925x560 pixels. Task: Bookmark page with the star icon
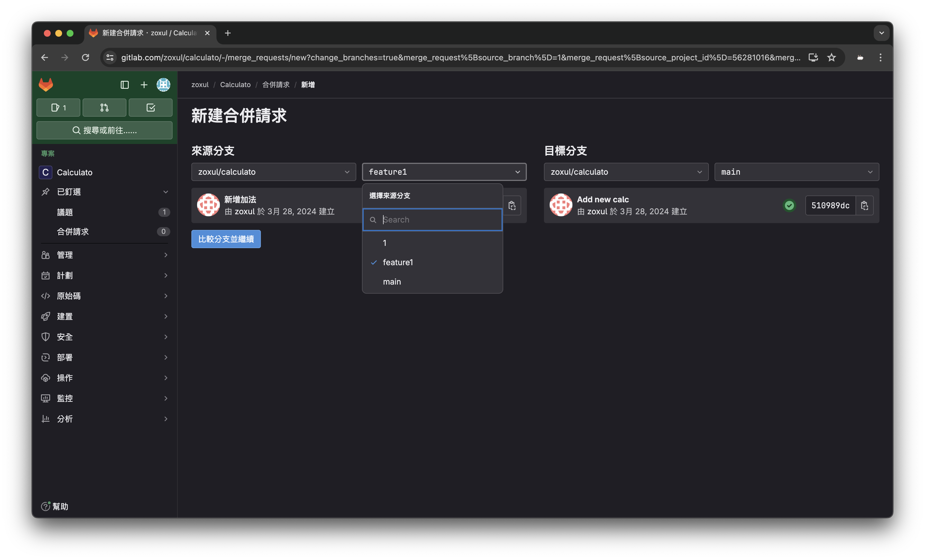[x=832, y=57]
